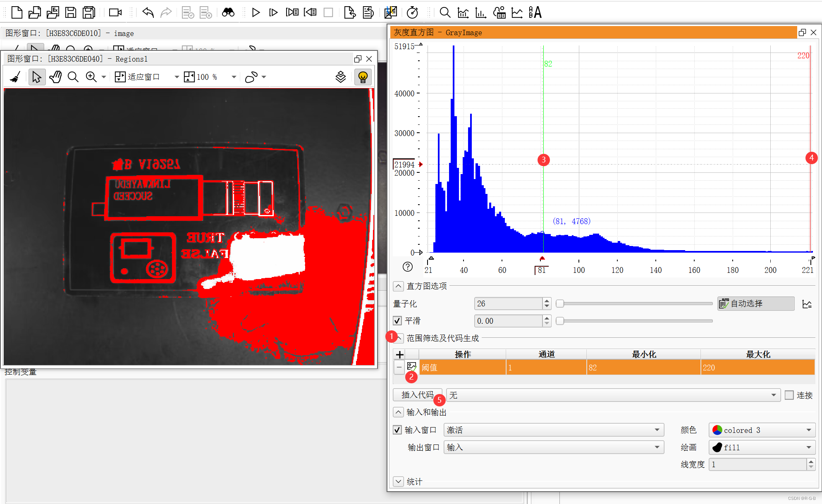This screenshot has height=504, width=822.
Task: Open the profiler stopwatch icon
Action: [412, 12]
